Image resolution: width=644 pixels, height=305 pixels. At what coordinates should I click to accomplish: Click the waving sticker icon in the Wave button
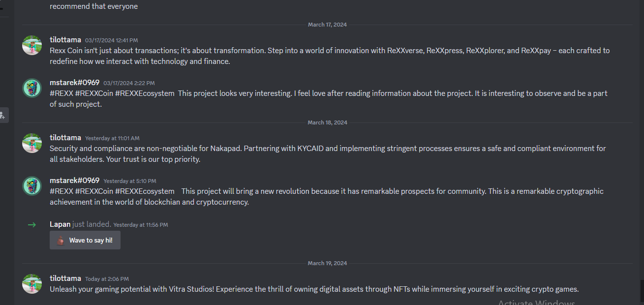[61, 241]
